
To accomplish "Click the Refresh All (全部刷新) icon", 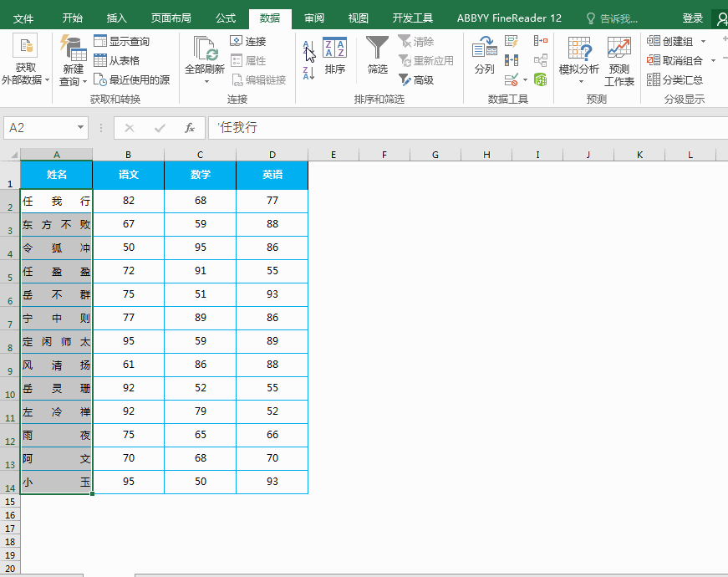I will pos(204,49).
